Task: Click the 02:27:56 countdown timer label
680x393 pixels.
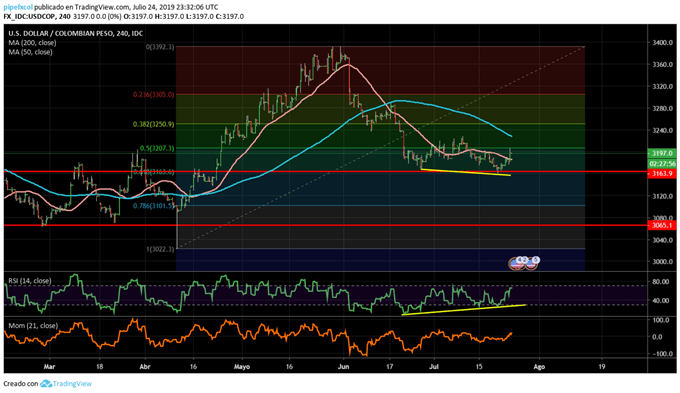Action: (662, 164)
